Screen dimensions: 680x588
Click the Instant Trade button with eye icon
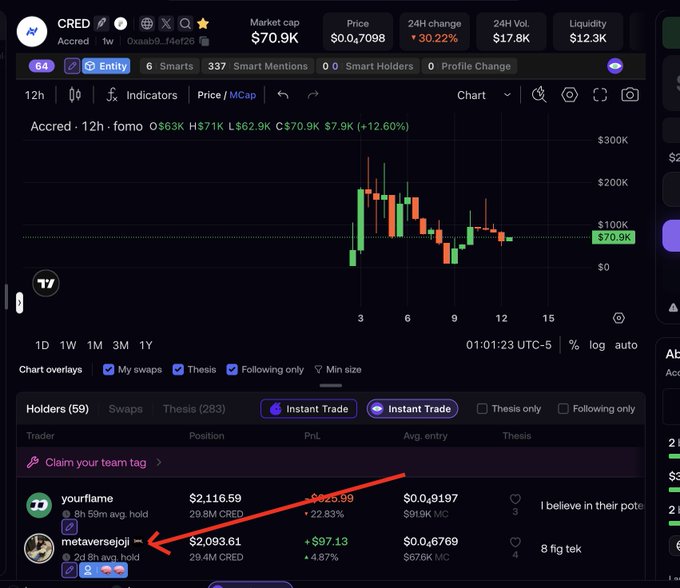pyautogui.click(x=412, y=409)
